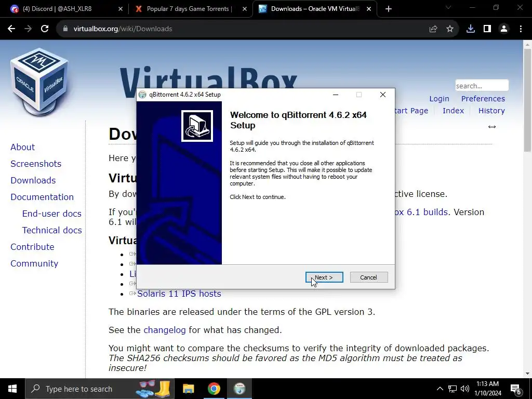Open a new browser tab
Image resolution: width=532 pixels, height=399 pixels.
coord(389,9)
